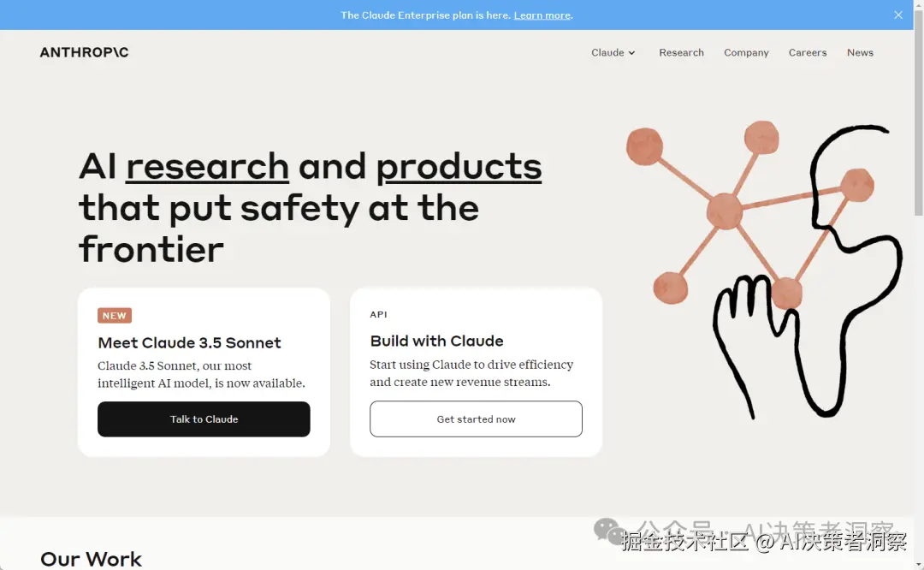Open the Company nav item
Viewport: 924px width, 570px height.
[746, 52]
